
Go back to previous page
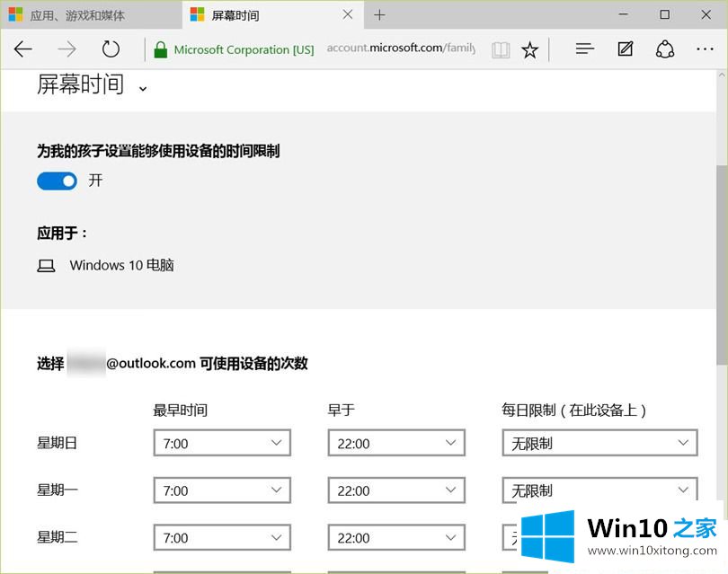(x=23, y=49)
